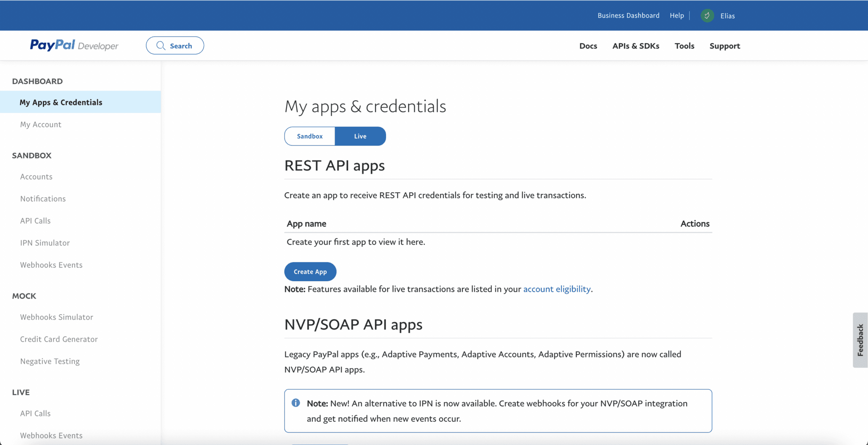Image resolution: width=868 pixels, height=445 pixels.
Task: Open the Tools menu
Action: coord(684,46)
